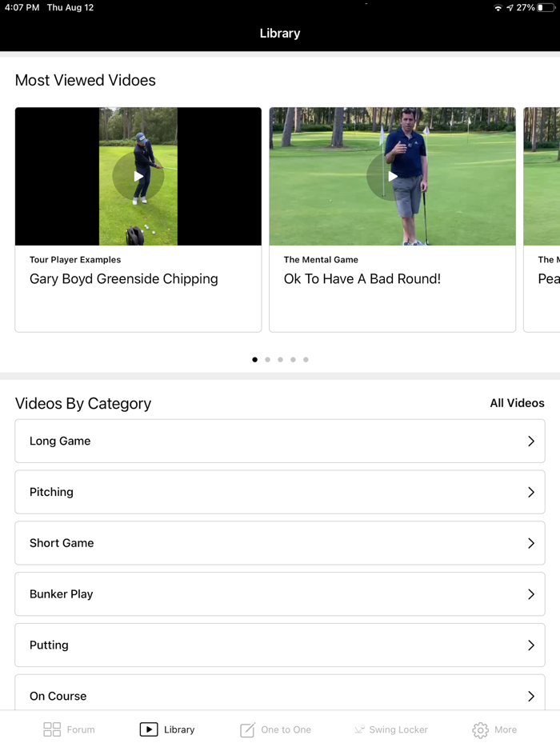Open the Forum grid icon
This screenshot has width=560, height=747.
point(52,729)
